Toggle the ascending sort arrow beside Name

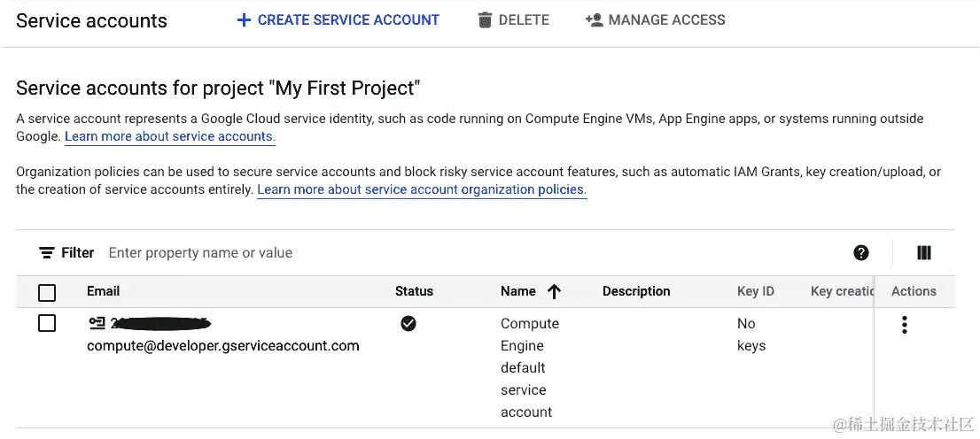coord(554,291)
